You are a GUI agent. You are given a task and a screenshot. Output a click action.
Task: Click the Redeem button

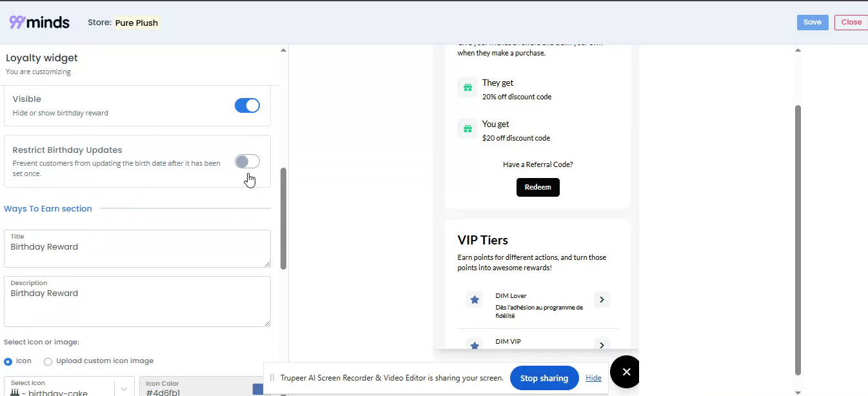coord(538,187)
